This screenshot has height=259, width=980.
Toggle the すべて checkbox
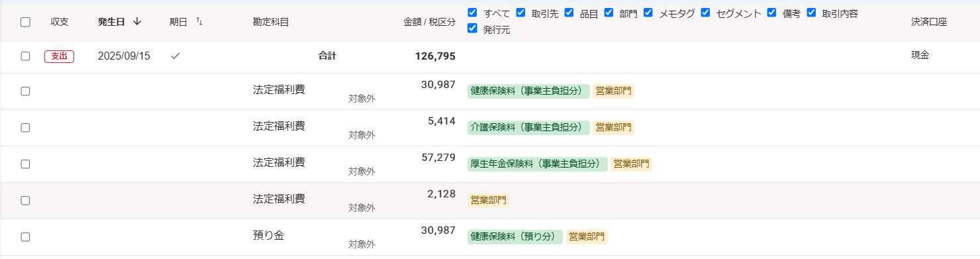[472, 13]
